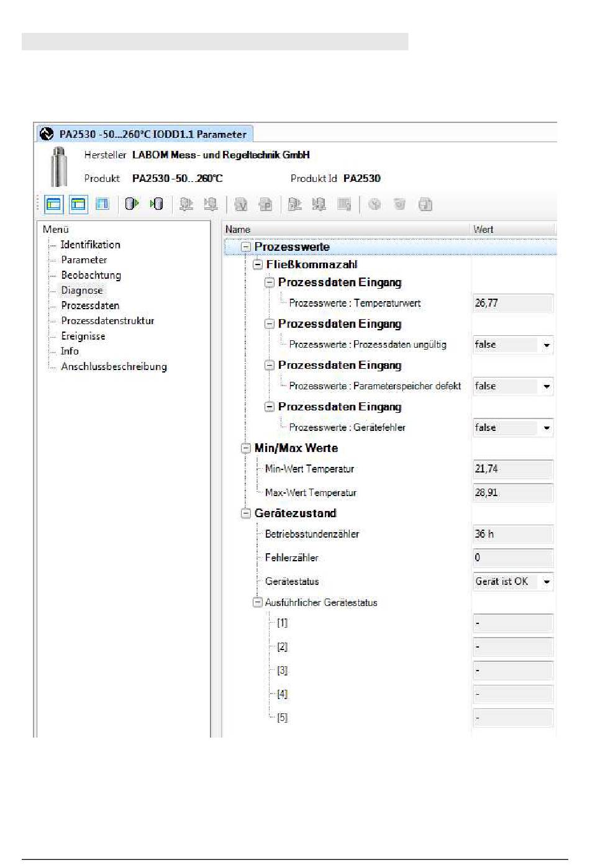Click the Temperaturwert field showing 26,77
Image resolution: width=590 pixels, height=868 pixels.
point(513,303)
